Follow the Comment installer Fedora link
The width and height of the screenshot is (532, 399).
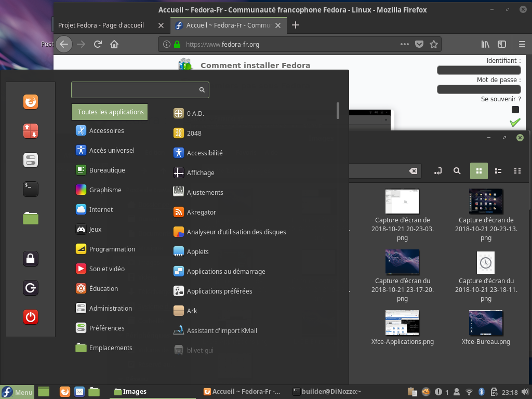point(255,65)
